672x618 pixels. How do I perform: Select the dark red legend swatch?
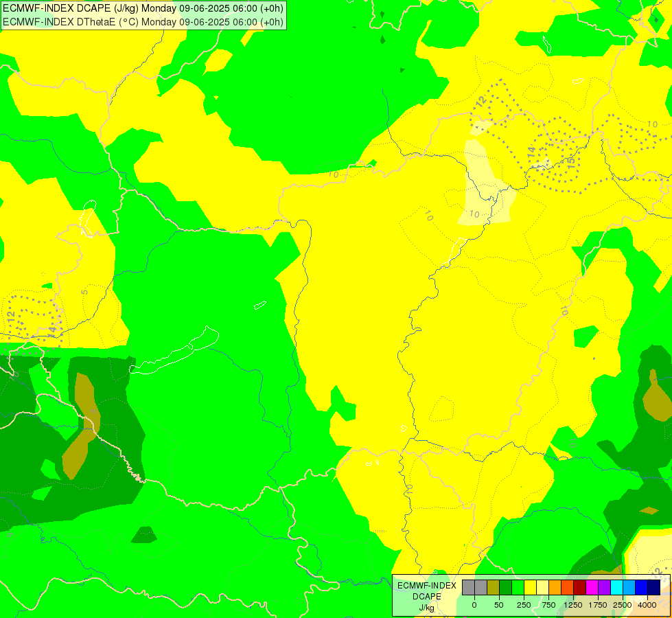pyautogui.click(x=580, y=588)
